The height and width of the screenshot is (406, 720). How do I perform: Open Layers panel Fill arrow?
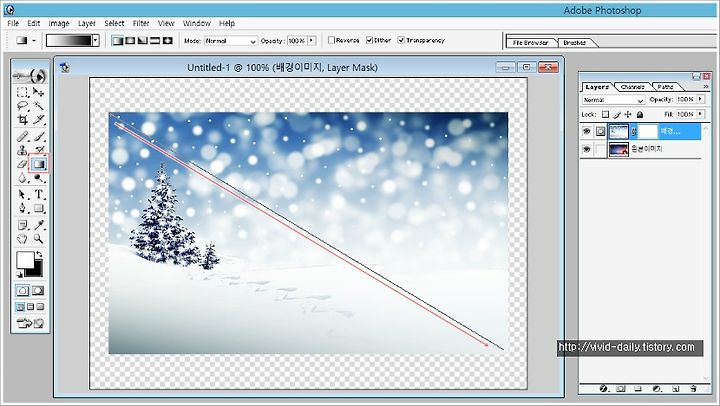[700, 113]
